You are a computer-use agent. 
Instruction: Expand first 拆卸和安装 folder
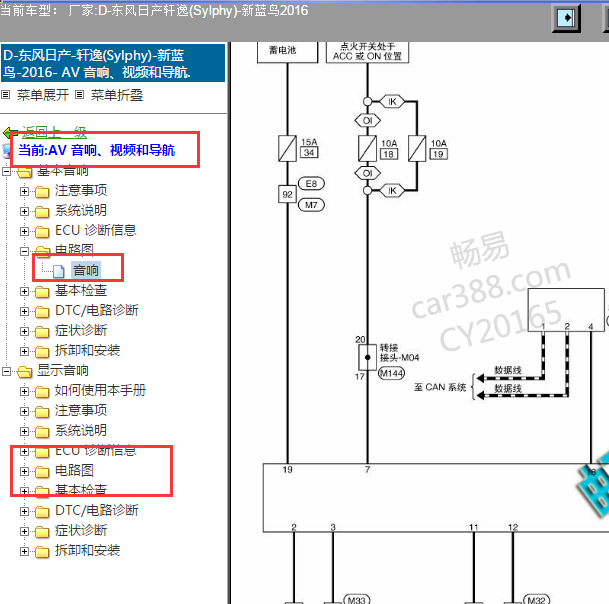(x=24, y=352)
